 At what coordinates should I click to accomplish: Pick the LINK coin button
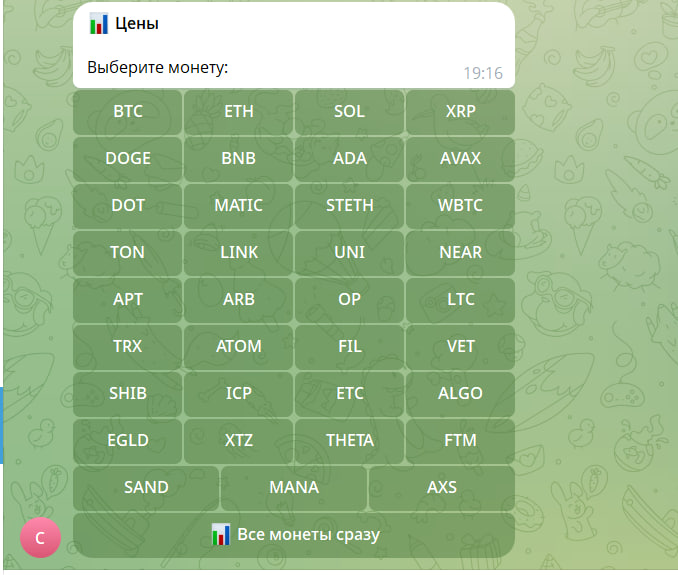239,253
